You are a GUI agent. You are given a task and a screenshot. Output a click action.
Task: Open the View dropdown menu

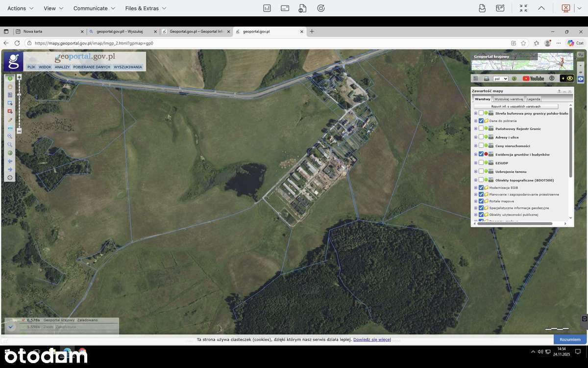(53, 8)
